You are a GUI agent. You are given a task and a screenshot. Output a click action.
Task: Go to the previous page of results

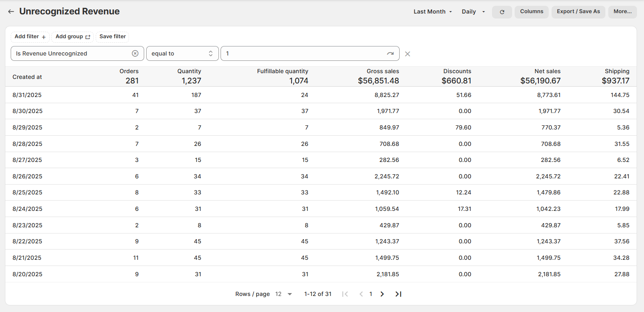click(x=361, y=294)
